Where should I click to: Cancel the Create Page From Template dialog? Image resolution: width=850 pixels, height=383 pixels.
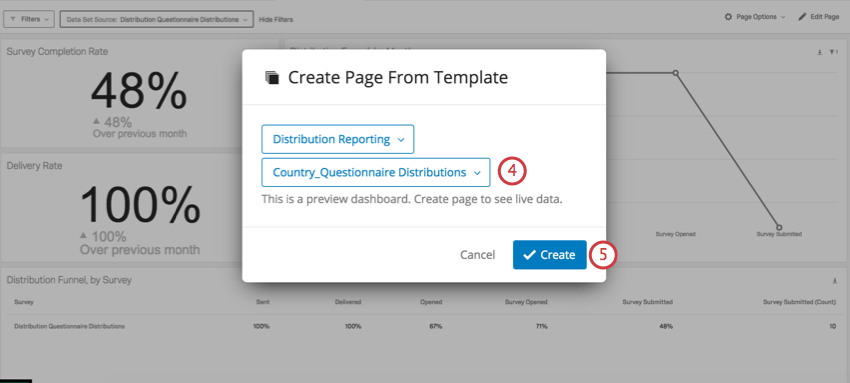coord(477,255)
